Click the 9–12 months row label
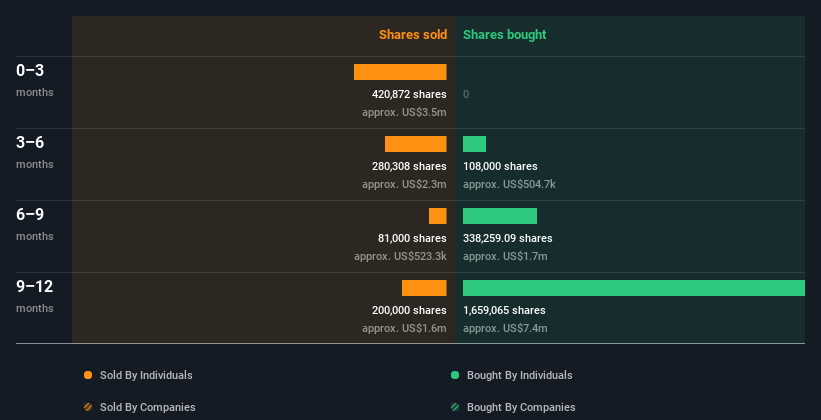This screenshot has height=420, width=821. pos(35,296)
